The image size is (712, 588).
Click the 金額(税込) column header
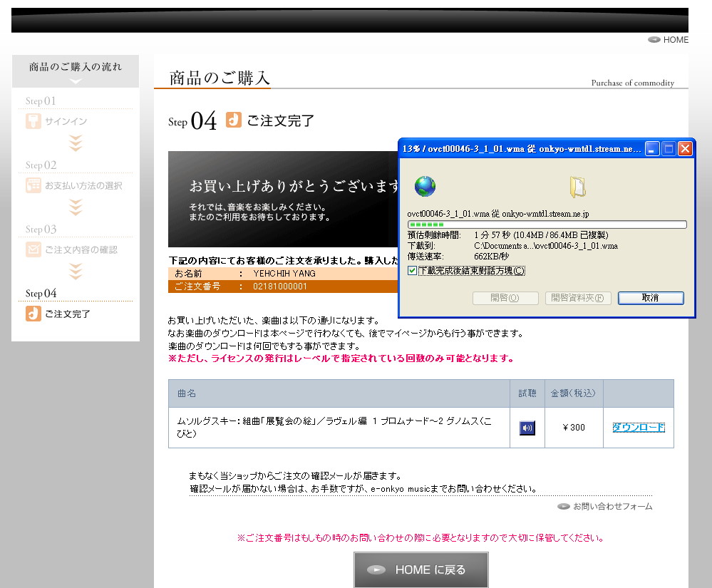[573, 393]
